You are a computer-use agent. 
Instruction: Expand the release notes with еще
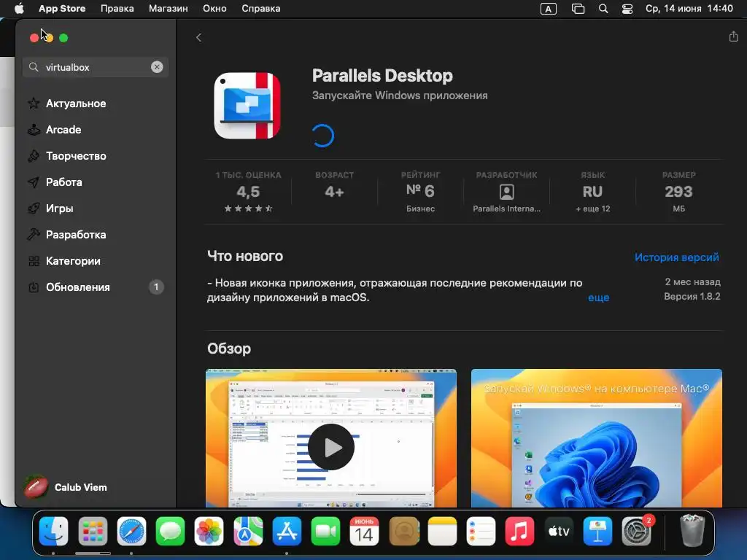[x=598, y=297]
